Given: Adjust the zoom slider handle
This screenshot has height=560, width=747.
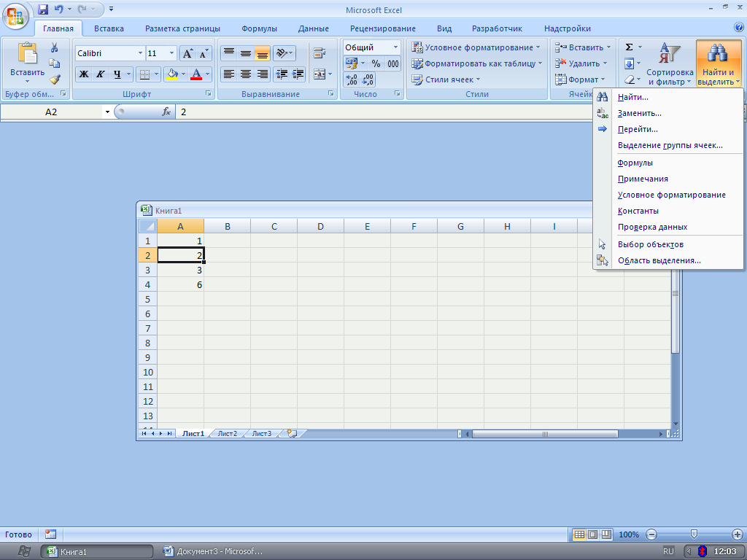Looking at the screenshot, I should click(x=694, y=534).
